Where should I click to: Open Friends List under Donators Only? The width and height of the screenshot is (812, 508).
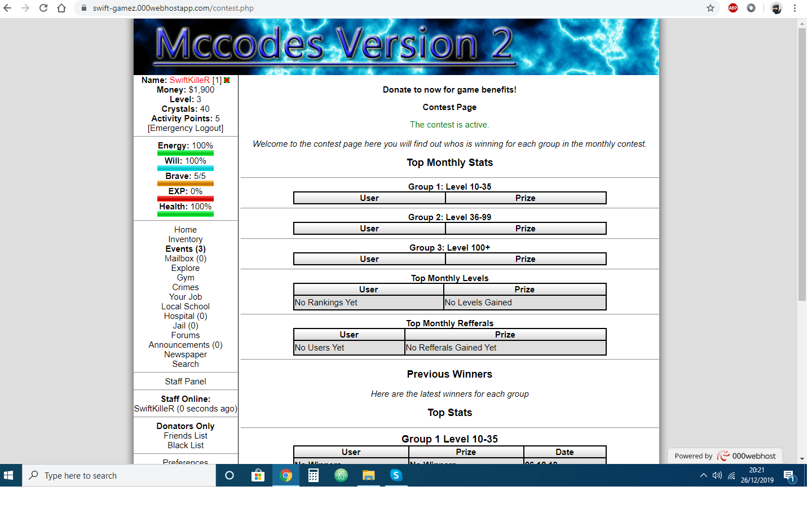point(185,436)
